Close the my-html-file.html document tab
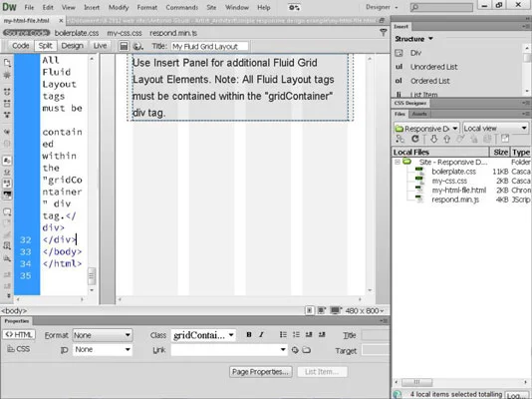This screenshot has height=399, width=532. tap(61, 21)
